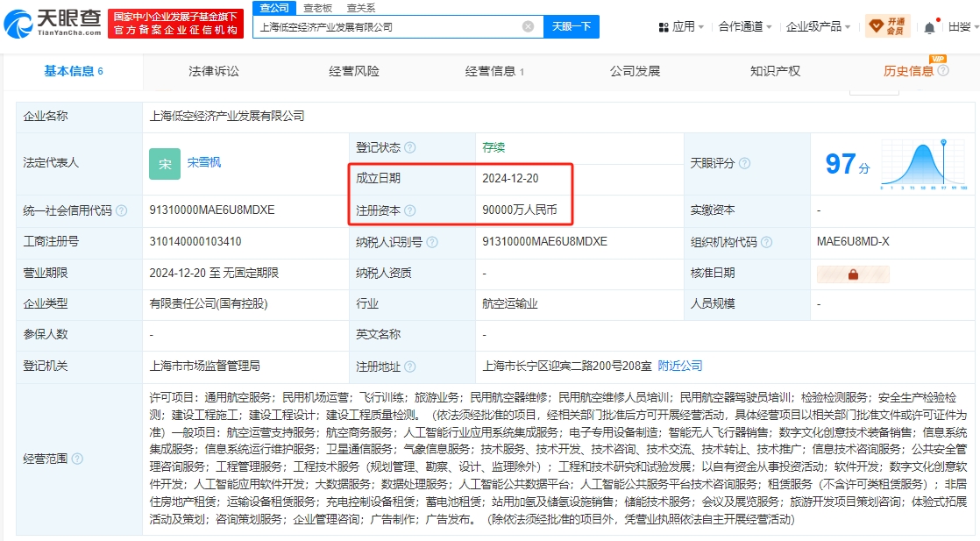
Task: Click the 97 score number
Action: [840, 164]
